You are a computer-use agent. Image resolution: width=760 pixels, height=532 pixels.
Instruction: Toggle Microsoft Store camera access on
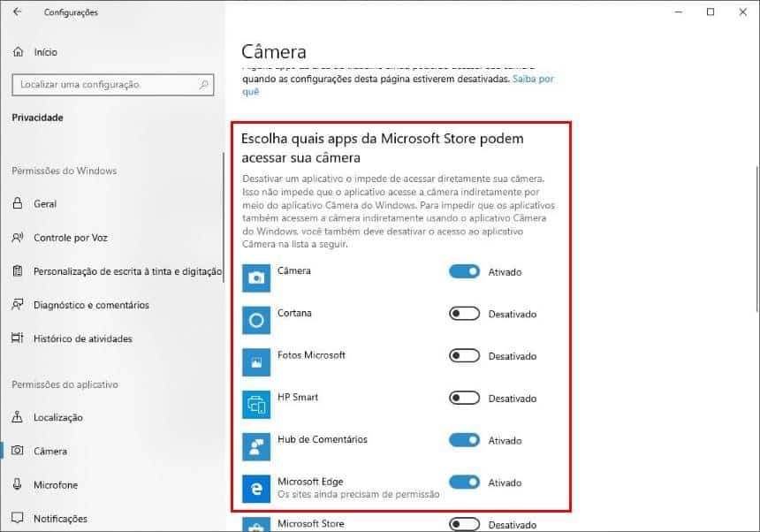(464, 524)
